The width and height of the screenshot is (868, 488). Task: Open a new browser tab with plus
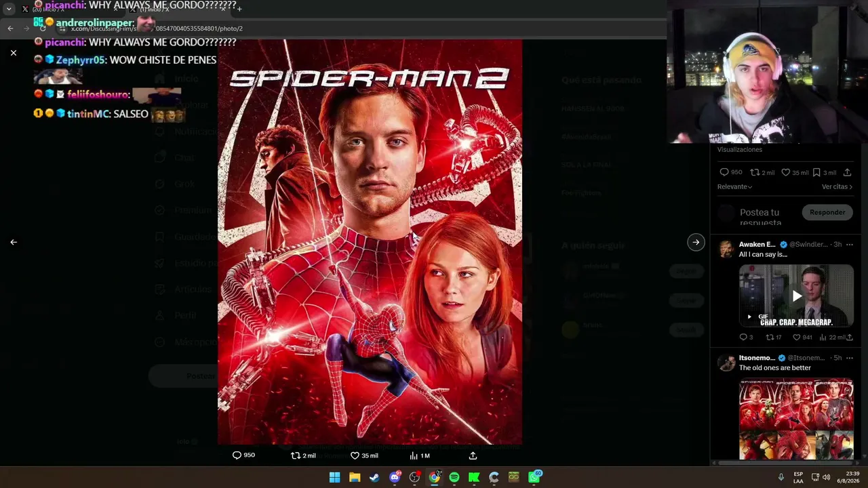239,9
